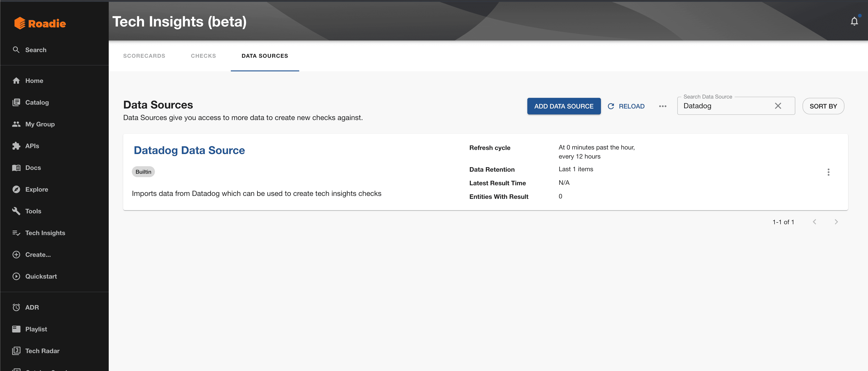Select the Playlist icon
868x371 pixels.
click(16, 329)
